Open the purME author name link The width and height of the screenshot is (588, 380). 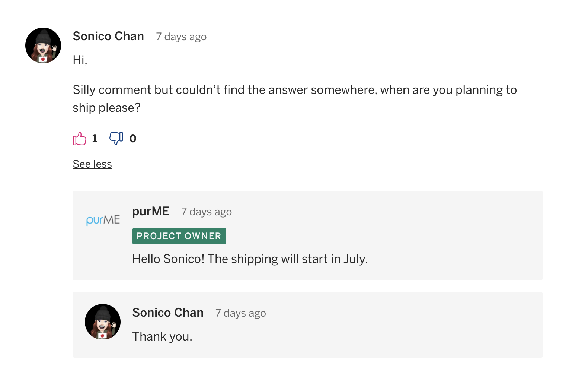coord(151,211)
